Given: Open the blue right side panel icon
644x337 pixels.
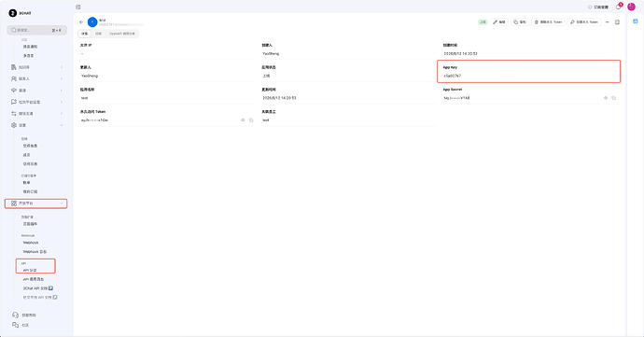Looking at the screenshot, I should click(x=635, y=21).
